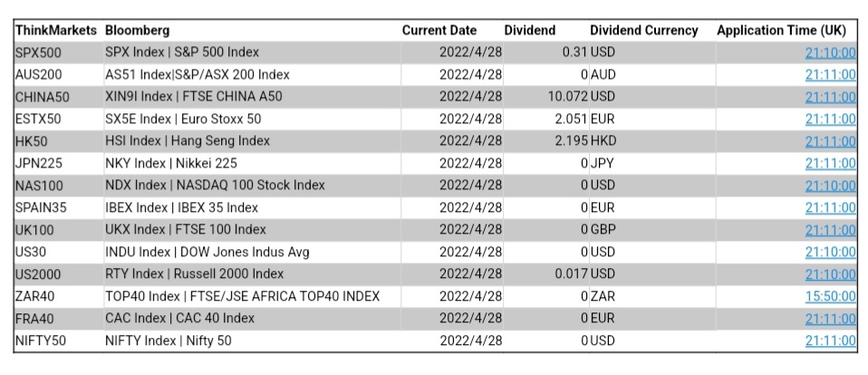Viewport: 868px width, 375px height.
Task: Open the FRA40 application time link
Action: coord(830,319)
